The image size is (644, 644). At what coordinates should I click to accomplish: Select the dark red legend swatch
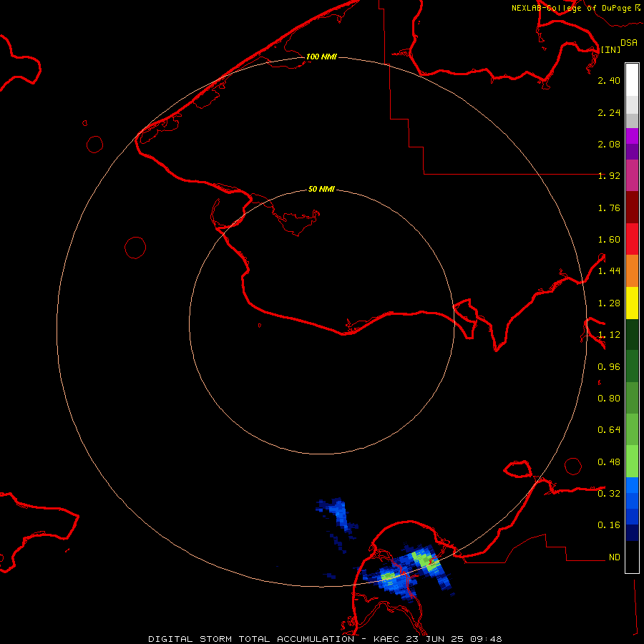632,208
